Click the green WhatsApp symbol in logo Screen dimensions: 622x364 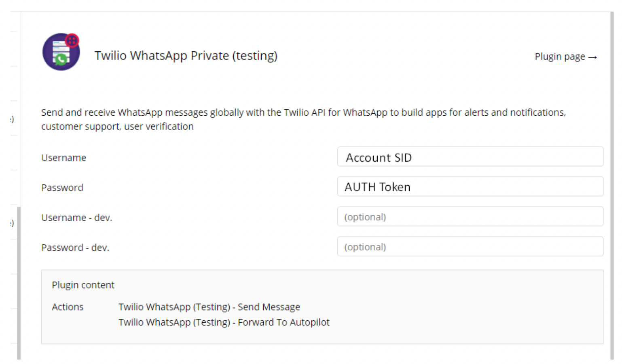(61, 60)
